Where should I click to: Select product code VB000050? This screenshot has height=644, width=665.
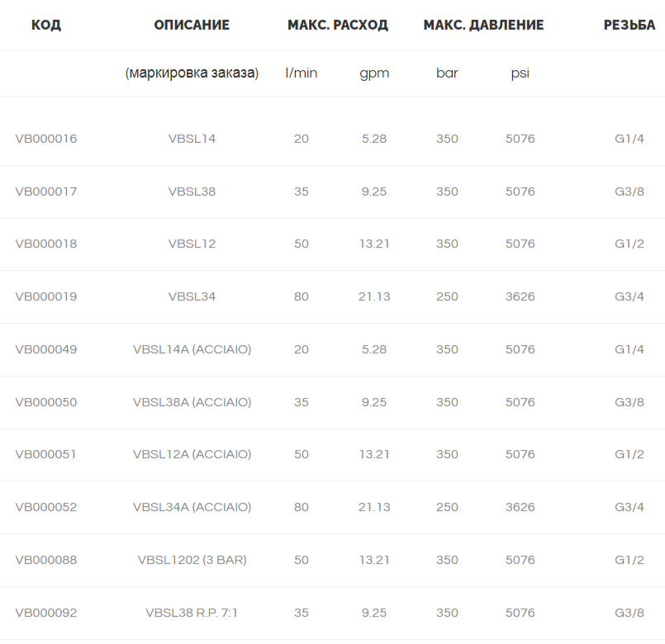pos(46,402)
